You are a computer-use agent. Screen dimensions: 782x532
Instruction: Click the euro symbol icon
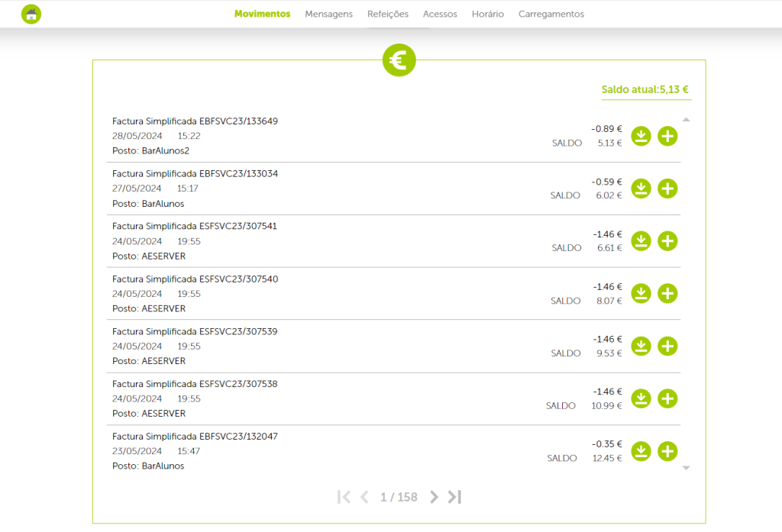click(x=399, y=60)
